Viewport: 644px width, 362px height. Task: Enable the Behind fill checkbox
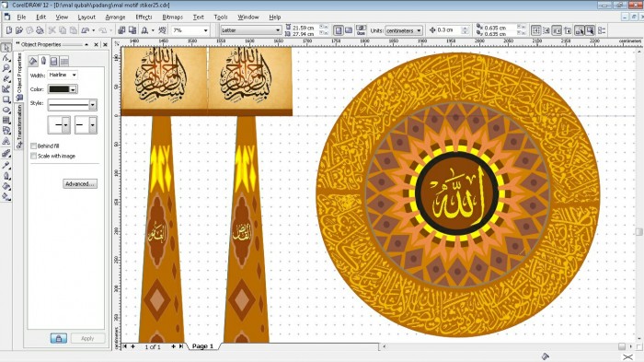click(x=34, y=146)
